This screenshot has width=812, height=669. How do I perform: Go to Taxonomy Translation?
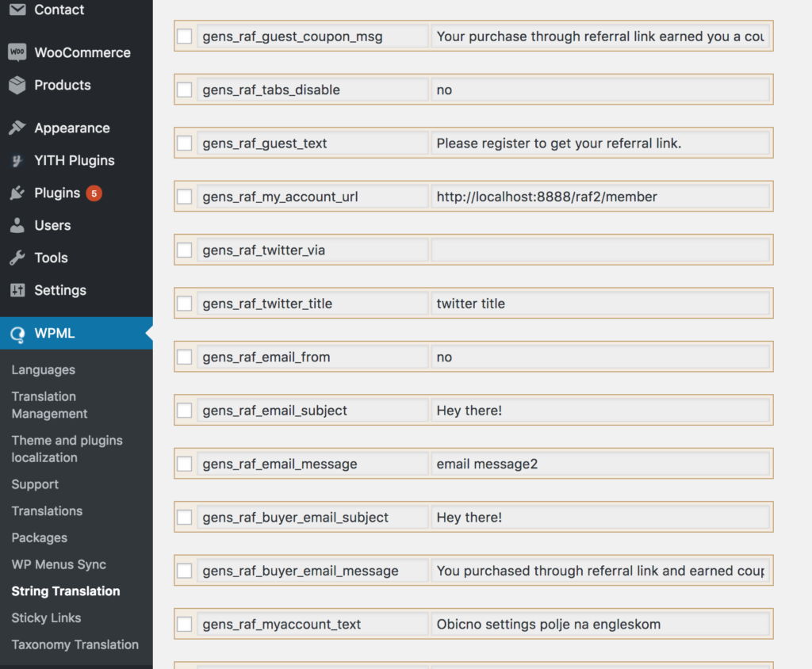click(75, 644)
